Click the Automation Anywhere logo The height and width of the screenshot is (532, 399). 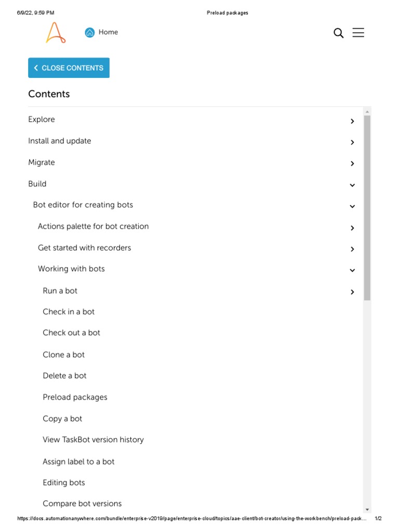click(55, 33)
